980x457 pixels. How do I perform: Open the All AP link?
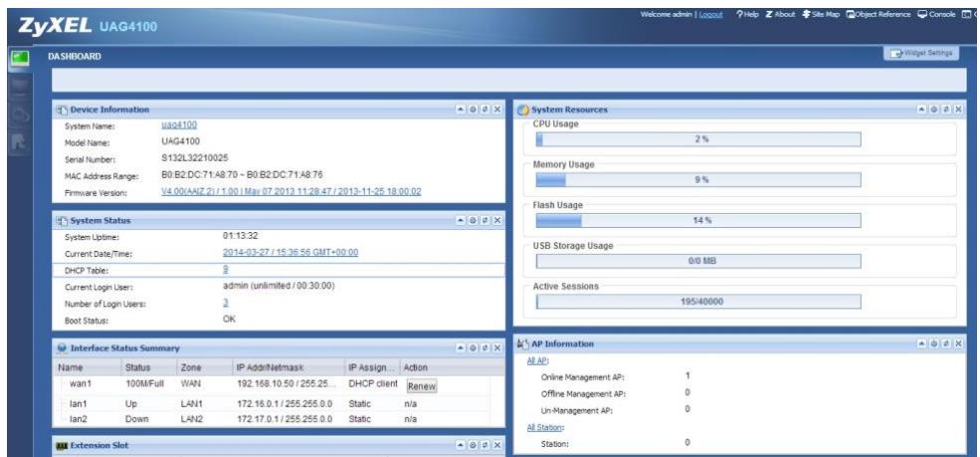coord(538,360)
